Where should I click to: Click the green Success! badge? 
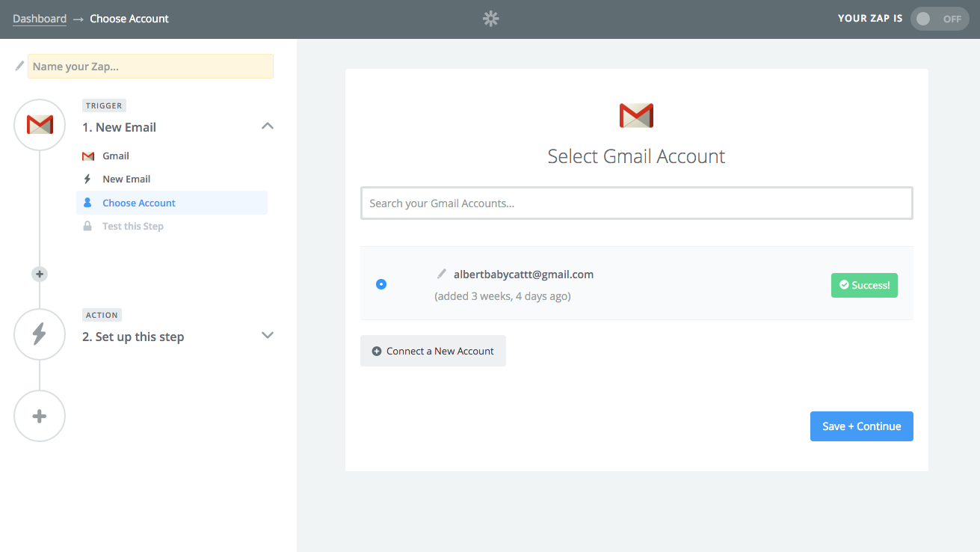pos(864,285)
